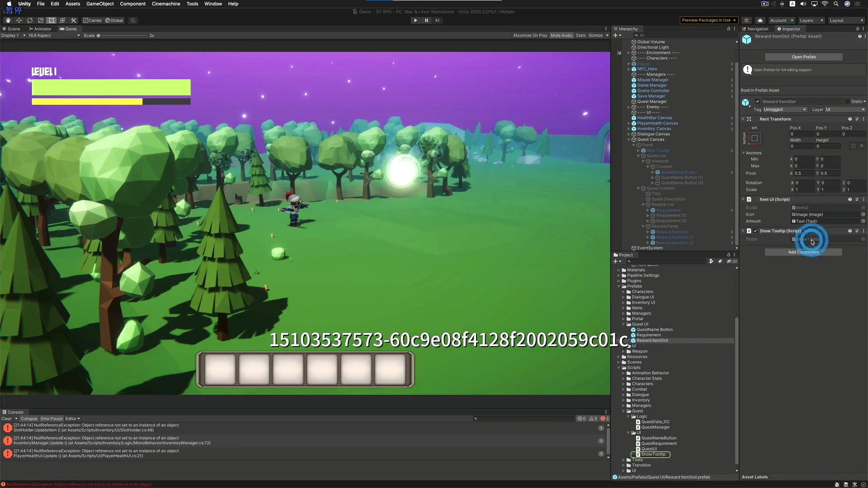
Task: Toggle Show Tooltip script enabled checkbox
Action: [x=755, y=231]
